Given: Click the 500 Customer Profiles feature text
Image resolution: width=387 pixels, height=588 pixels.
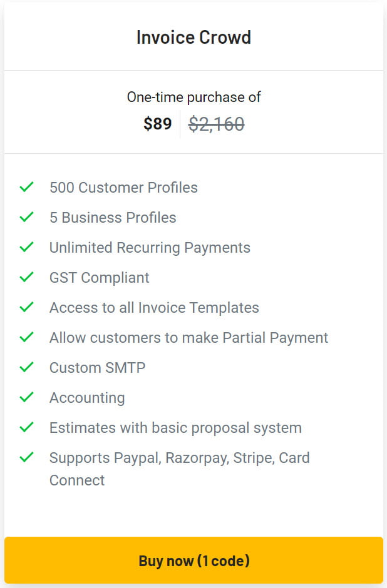Looking at the screenshot, I should tap(123, 187).
